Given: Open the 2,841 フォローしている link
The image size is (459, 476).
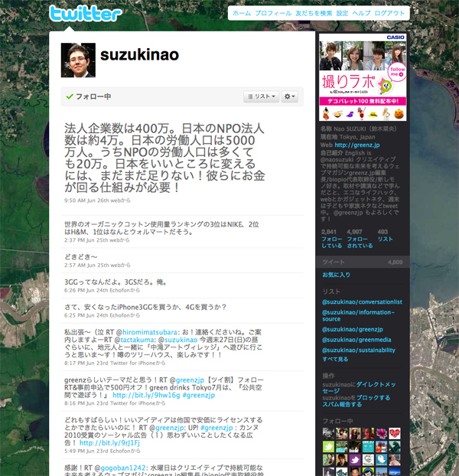Looking at the screenshot, I should pyautogui.click(x=331, y=239).
